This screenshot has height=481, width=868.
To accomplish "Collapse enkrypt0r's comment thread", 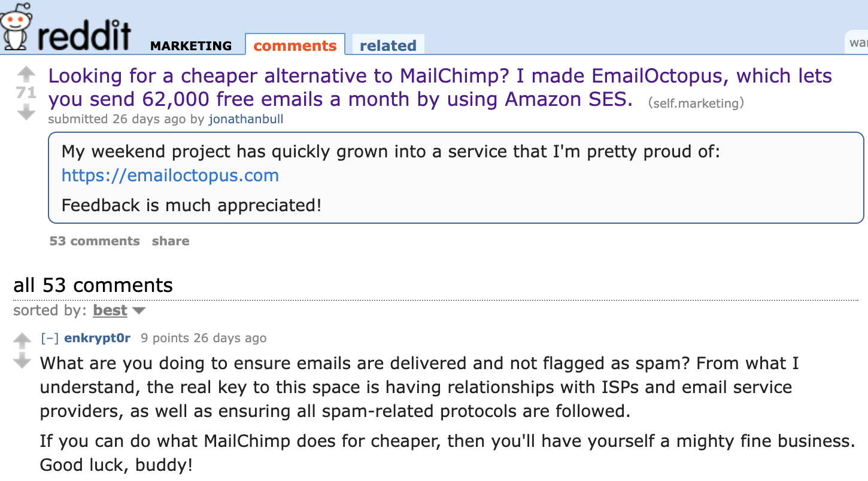I will [x=49, y=338].
